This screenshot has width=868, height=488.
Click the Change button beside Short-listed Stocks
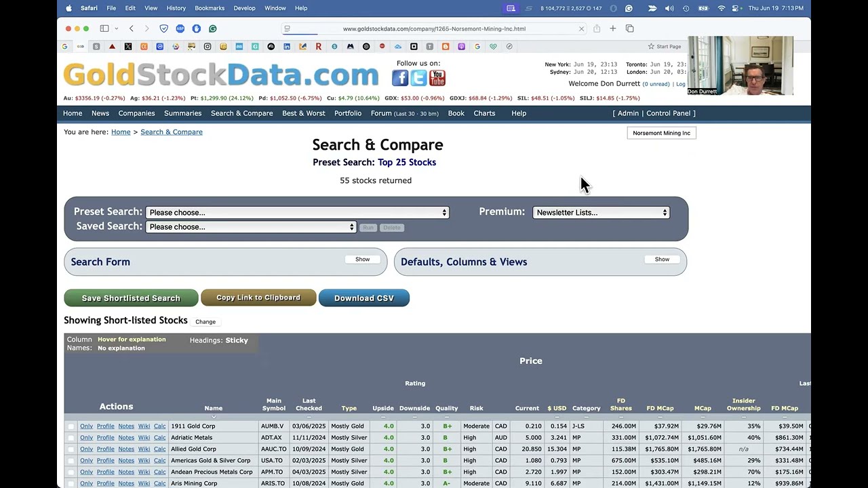pyautogui.click(x=205, y=322)
